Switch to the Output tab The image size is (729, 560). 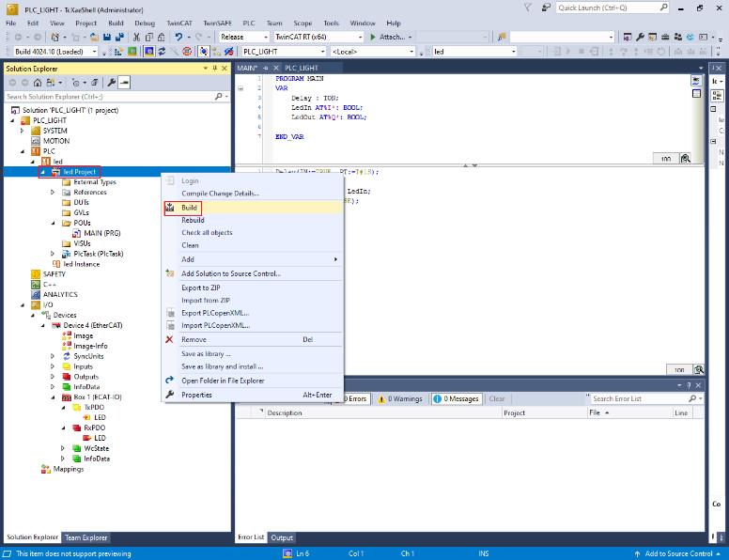[282, 537]
